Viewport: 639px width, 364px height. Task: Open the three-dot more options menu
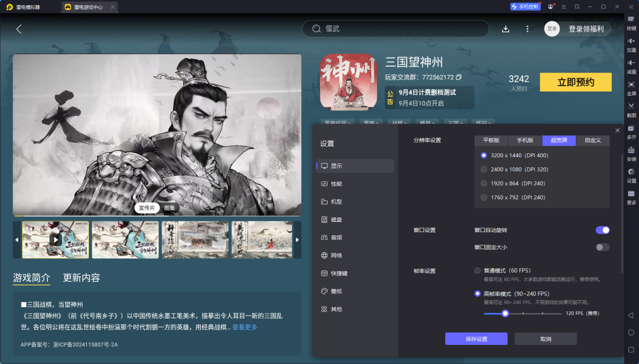pos(527,29)
